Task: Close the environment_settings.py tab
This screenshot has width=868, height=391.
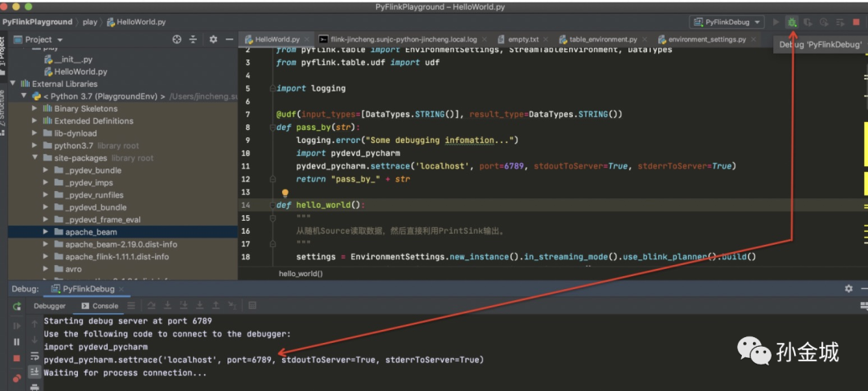Action: (753, 39)
